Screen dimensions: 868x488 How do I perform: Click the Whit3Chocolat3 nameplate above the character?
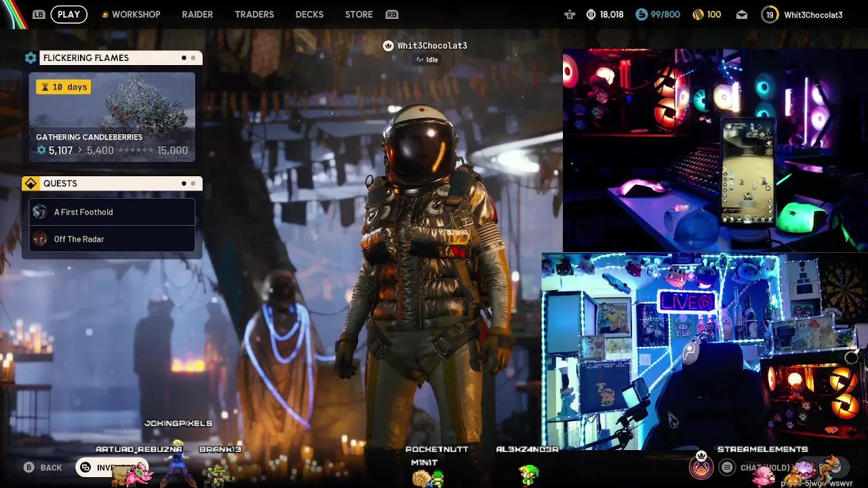click(x=432, y=45)
